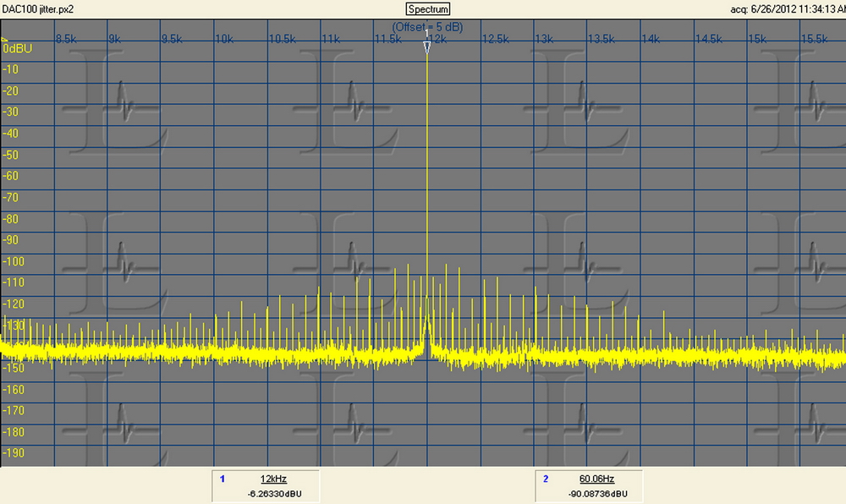Image resolution: width=846 pixels, height=504 pixels.
Task: Click the -50 level on vertical axis
Action: [12, 155]
